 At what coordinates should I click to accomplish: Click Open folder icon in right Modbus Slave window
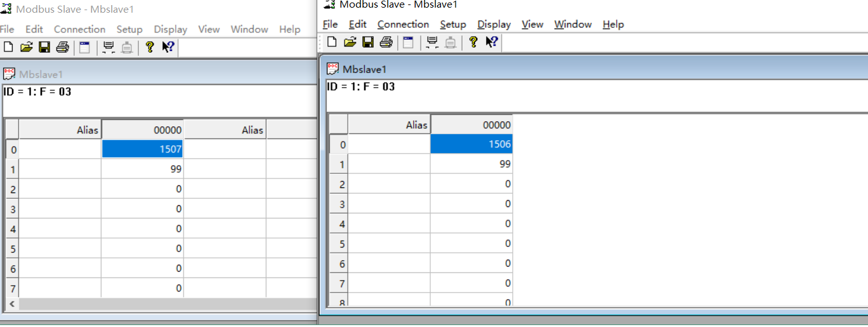pyautogui.click(x=350, y=42)
